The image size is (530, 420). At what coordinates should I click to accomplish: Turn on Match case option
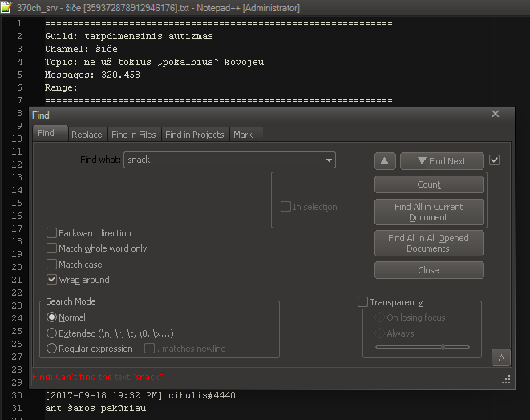click(52, 265)
